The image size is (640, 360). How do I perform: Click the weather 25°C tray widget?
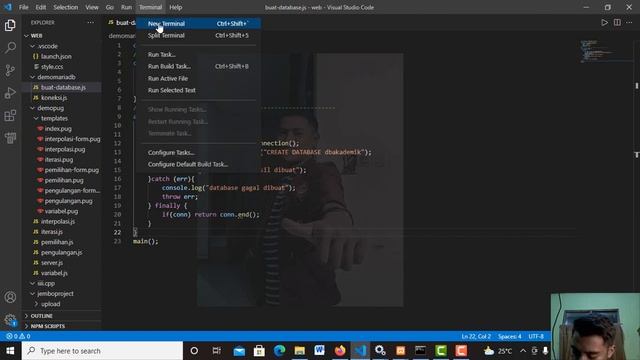pyautogui.click(x=498, y=351)
